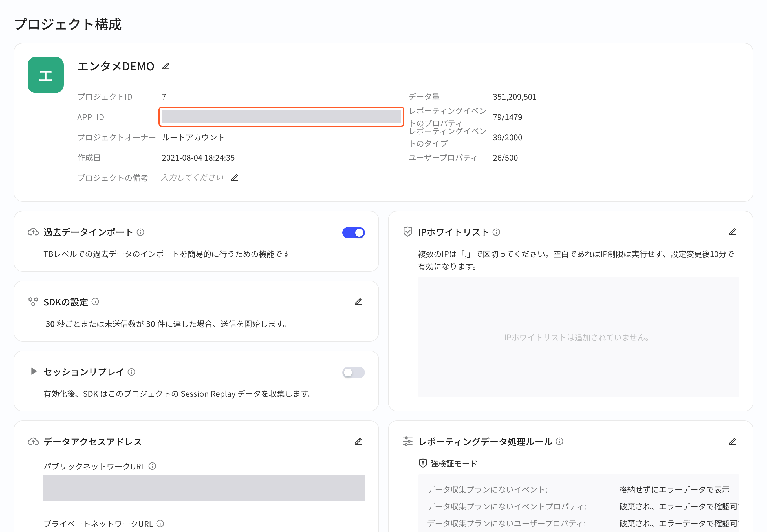
Task: Click 格納せずにエラーデータで表示 rule value
Action: [674, 489]
